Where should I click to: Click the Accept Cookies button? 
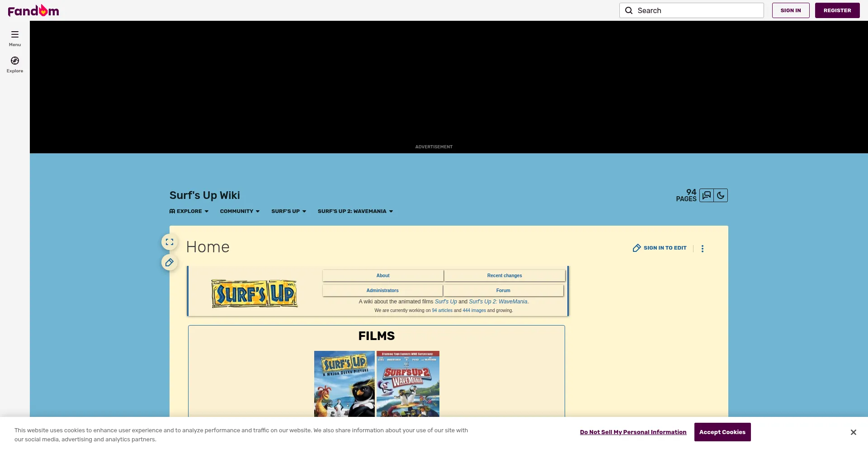point(722,432)
